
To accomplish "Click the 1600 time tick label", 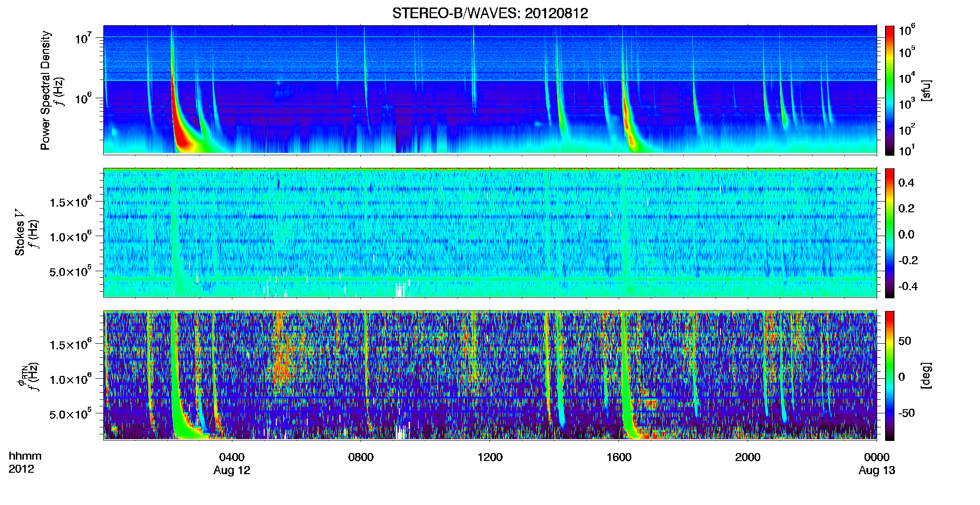I will (619, 457).
